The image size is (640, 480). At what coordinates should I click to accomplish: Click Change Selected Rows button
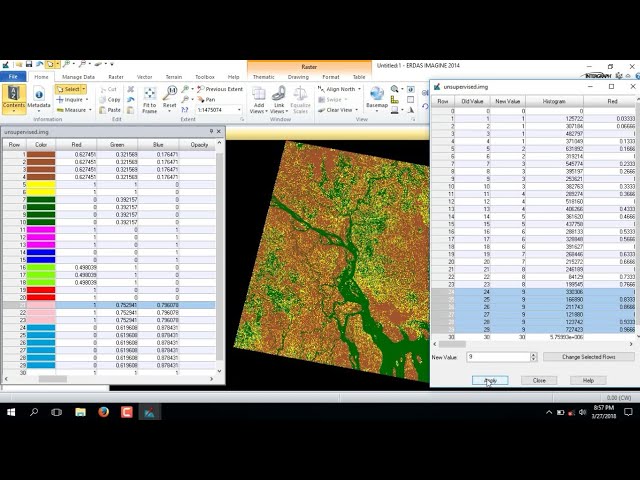[589, 357]
